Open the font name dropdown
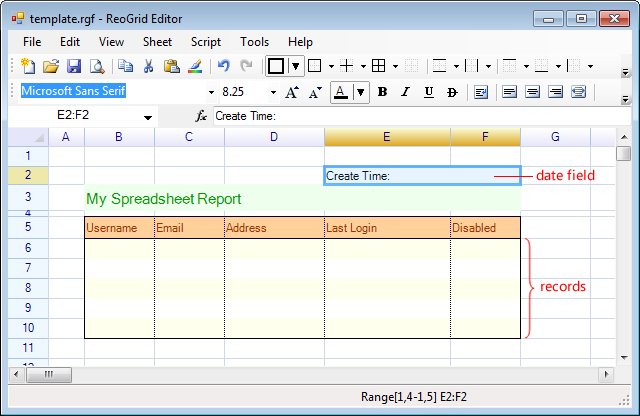This screenshot has width=640, height=416. coord(211,92)
